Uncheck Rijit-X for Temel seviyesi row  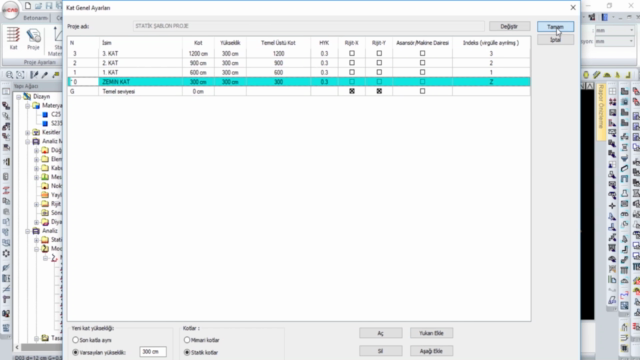pyautogui.click(x=352, y=91)
